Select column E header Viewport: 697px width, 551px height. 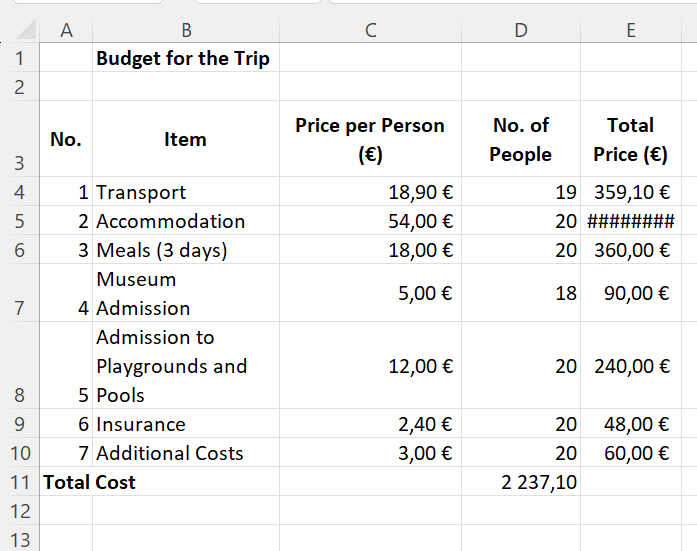tap(630, 30)
